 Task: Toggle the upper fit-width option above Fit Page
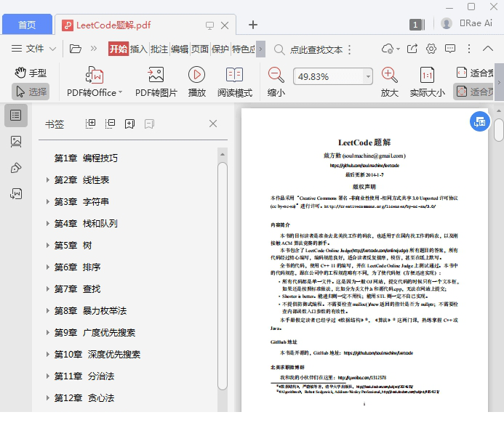(475, 73)
